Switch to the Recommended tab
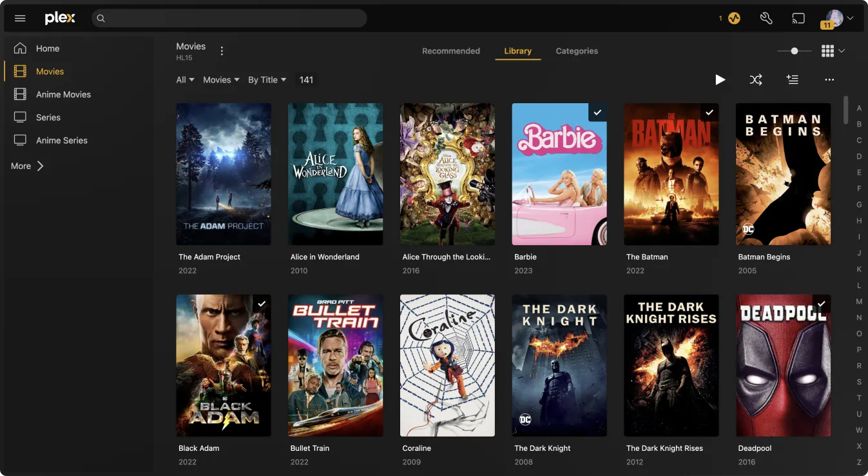Screen dimensions: 868x476 point(451,51)
